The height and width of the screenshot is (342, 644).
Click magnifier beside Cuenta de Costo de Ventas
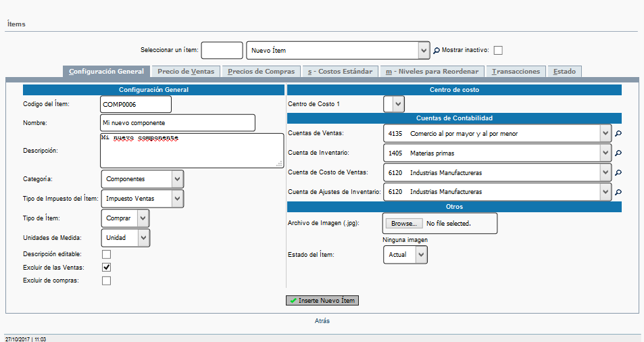click(618, 173)
